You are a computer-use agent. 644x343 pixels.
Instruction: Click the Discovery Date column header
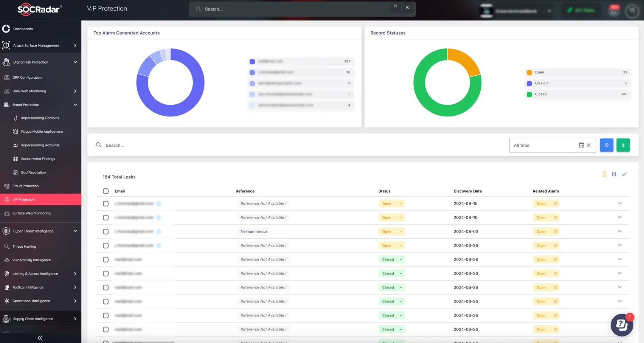click(x=468, y=191)
